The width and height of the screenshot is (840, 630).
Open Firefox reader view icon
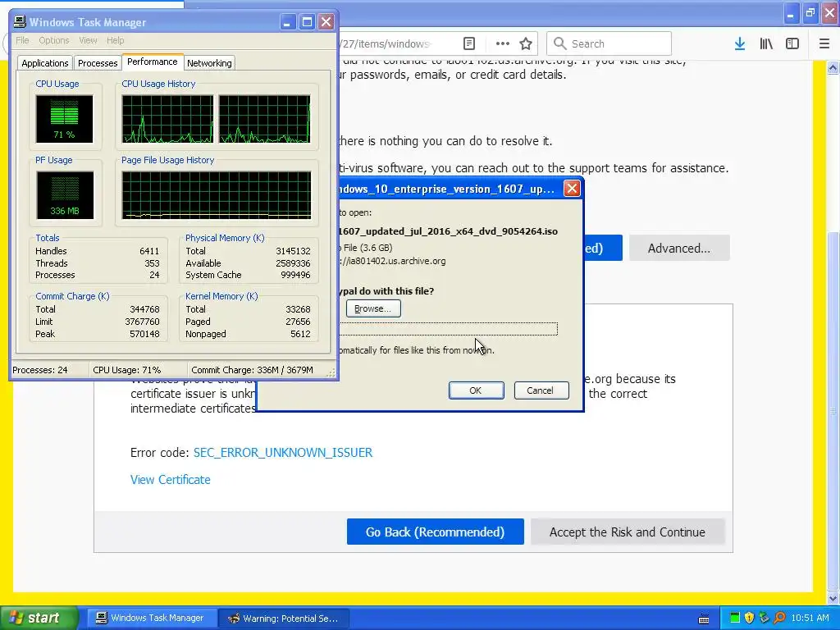point(468,43)
